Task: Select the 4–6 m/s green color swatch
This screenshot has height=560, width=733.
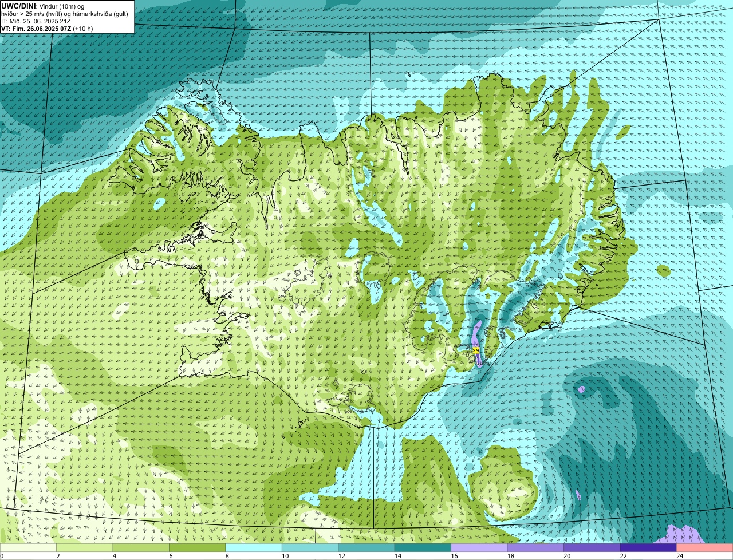Action: point(141,548)
